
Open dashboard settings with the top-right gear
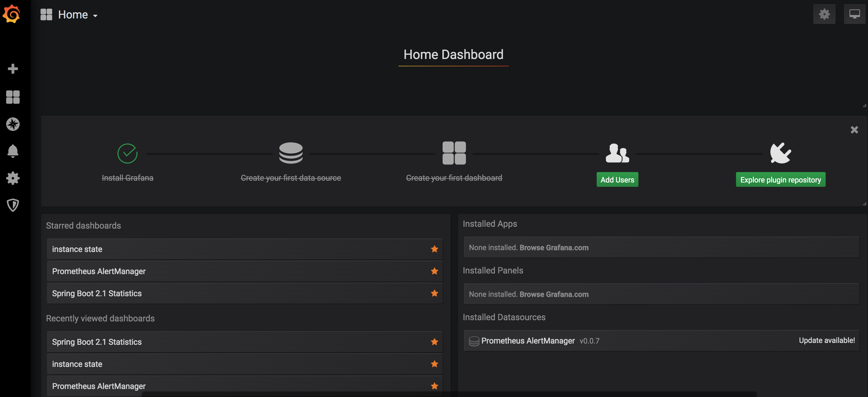pos(824,14)
